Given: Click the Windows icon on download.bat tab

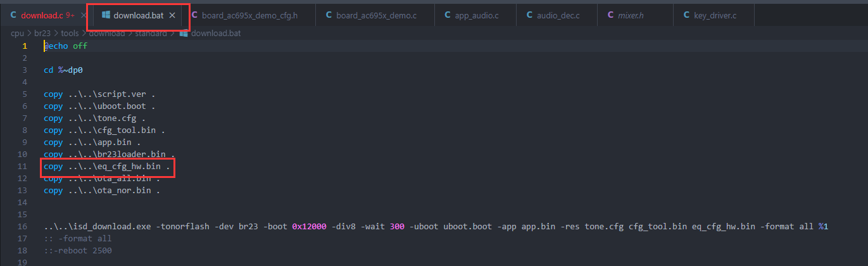Looking at the screenshot, I should point(106,15).
